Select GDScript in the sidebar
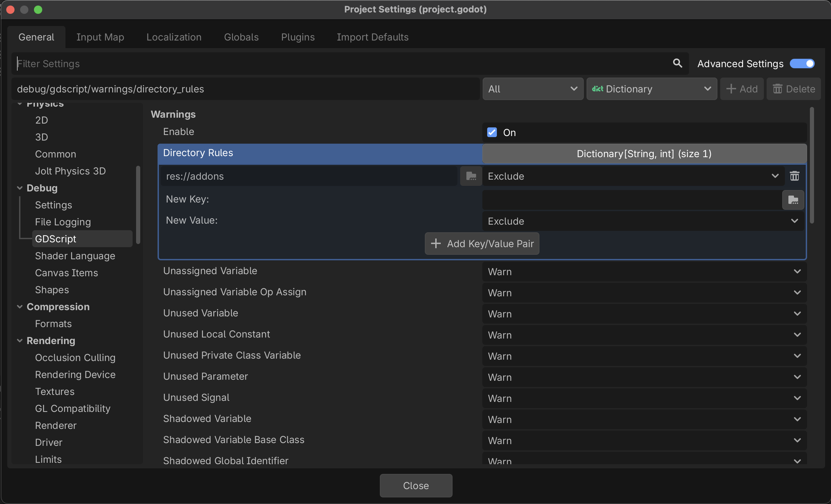831x504 pixels. pyautogui.click(x=82, y=239)
